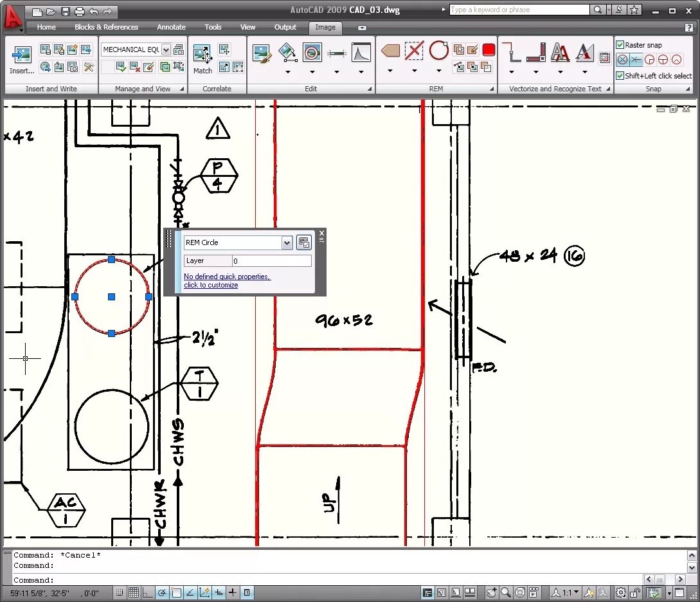Click the open file folder icon

click(51, 12)
